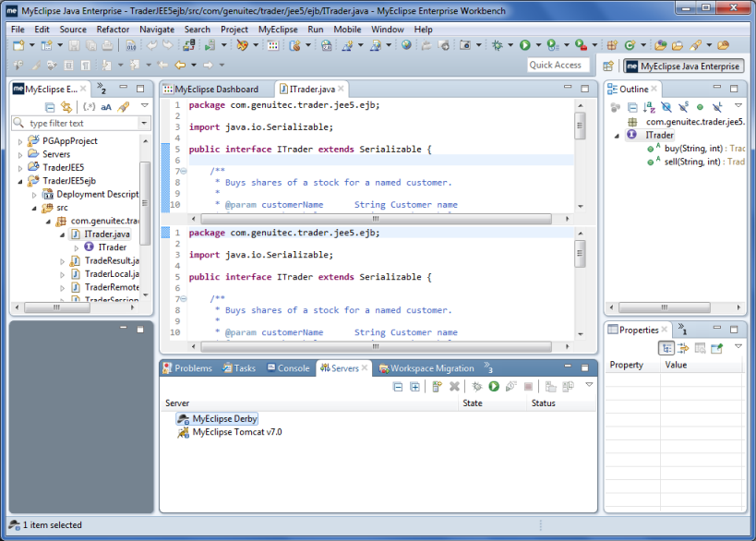Switch to the Console tab
Screen dimensions: 756x541
click(288, 367)
